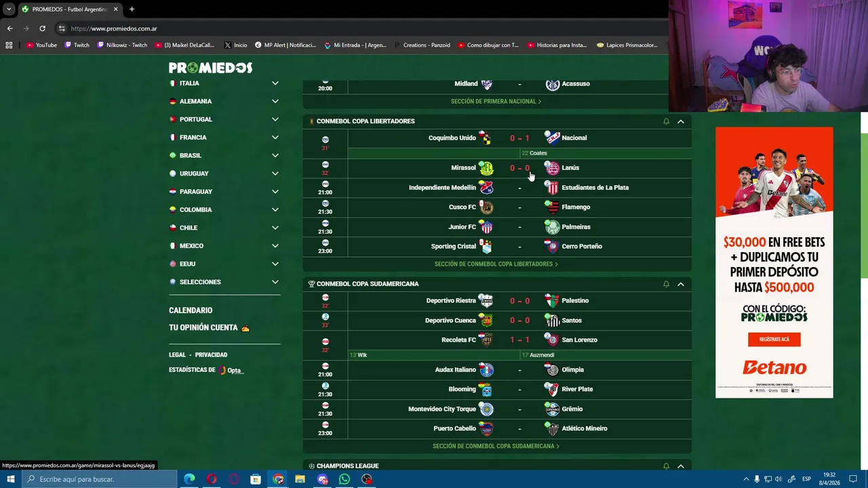Viewport: 868px width, 488px height.
Task: Open the Nilkowiz - Twitch bookmark
Action: point(122,45)
